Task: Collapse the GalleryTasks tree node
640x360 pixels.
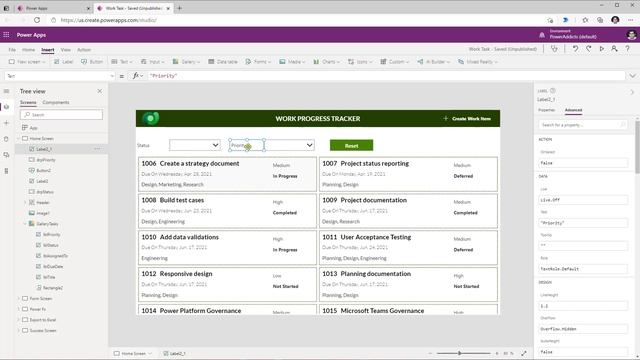Action: coord(25,224)
